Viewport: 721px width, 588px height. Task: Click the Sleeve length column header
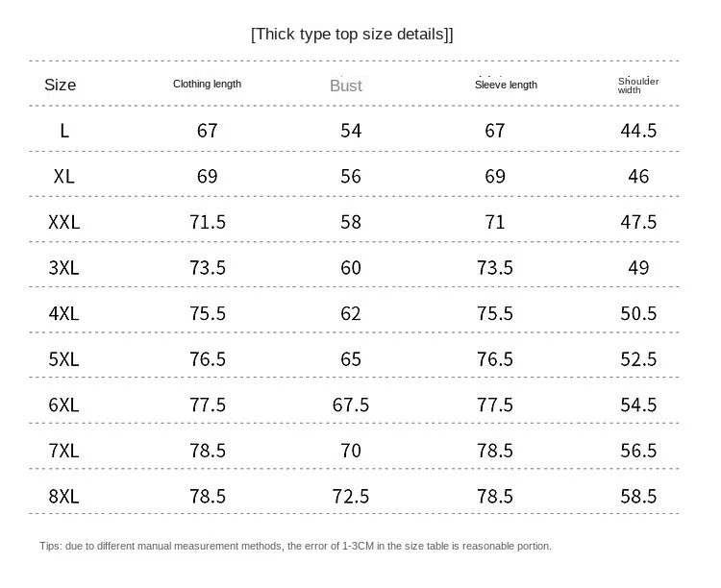(x=506, y=85)
